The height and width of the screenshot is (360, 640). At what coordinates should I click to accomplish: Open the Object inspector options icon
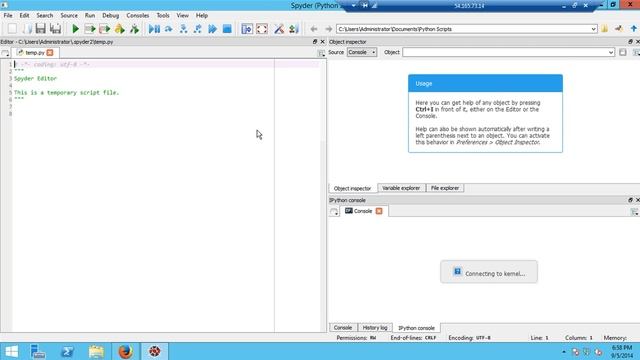tap(636, 52)
